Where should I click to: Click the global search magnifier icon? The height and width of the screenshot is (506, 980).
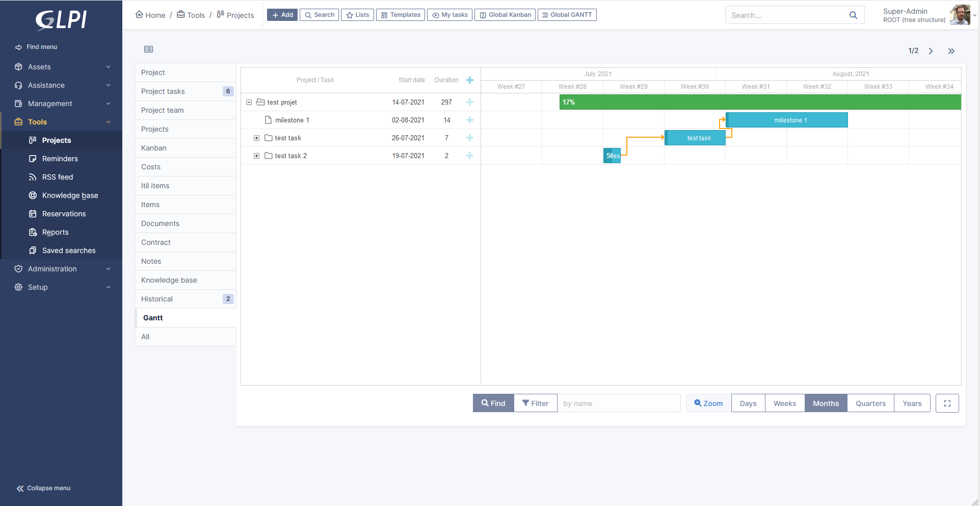point(853,15)
